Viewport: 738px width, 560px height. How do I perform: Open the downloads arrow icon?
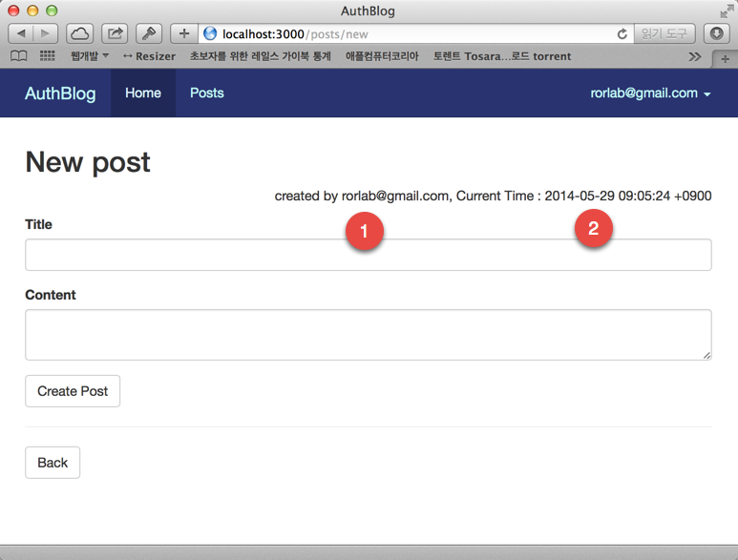click(716, 33)
